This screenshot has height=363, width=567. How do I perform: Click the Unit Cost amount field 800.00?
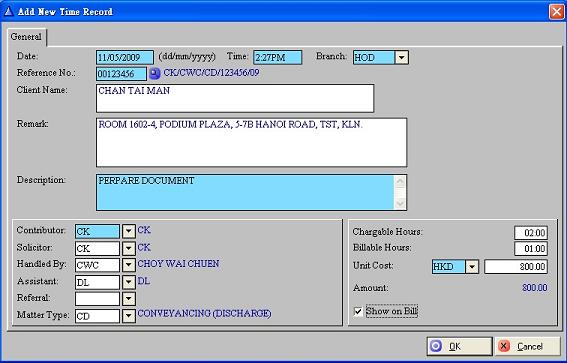(516, 267)
